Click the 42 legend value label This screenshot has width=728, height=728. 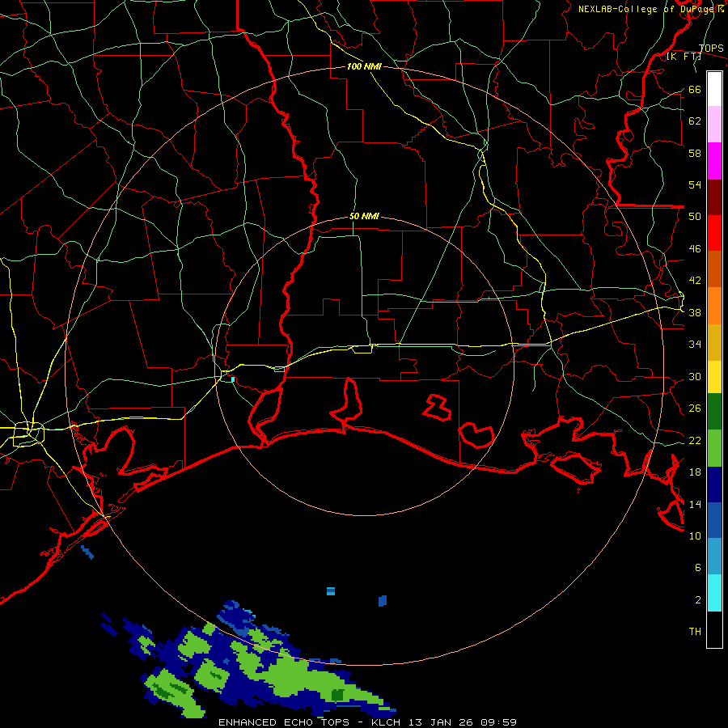(x=695, y=281)
